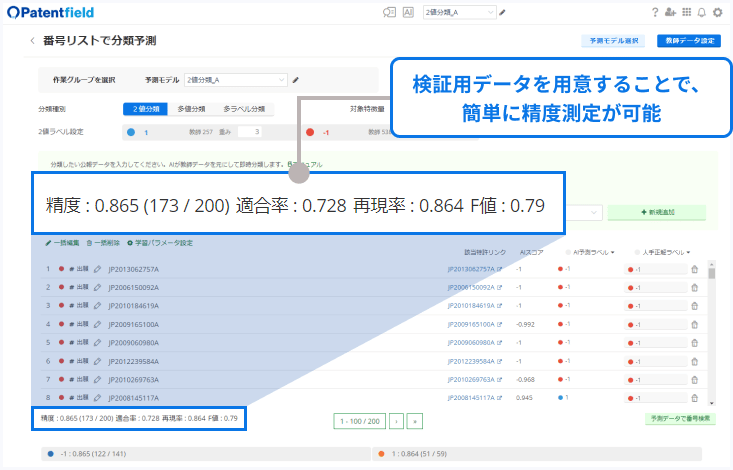The height and width of the screenshot is (470, 733).
Task: Open 学習パラメータ設定
Action: pyautogui.click(x=160, y=243)
